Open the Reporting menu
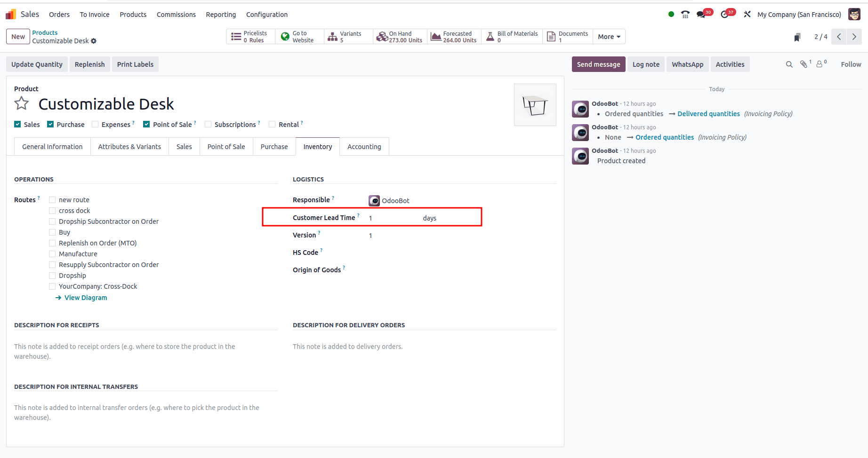 point(221,15)
